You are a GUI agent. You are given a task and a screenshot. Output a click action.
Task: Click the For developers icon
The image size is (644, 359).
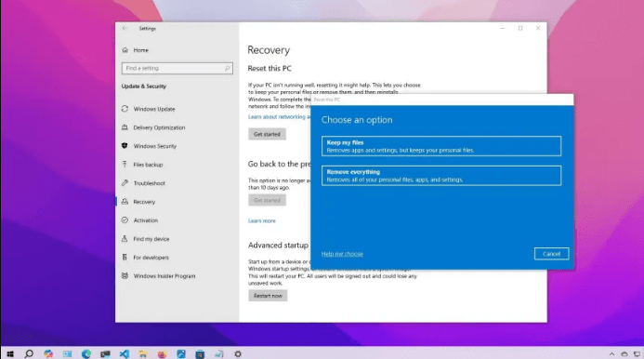point(125,257)
